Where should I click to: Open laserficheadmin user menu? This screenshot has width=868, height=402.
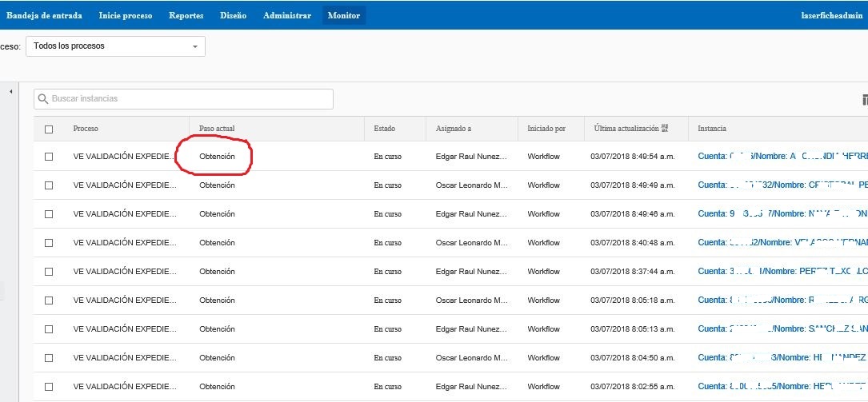coord(831,16)
